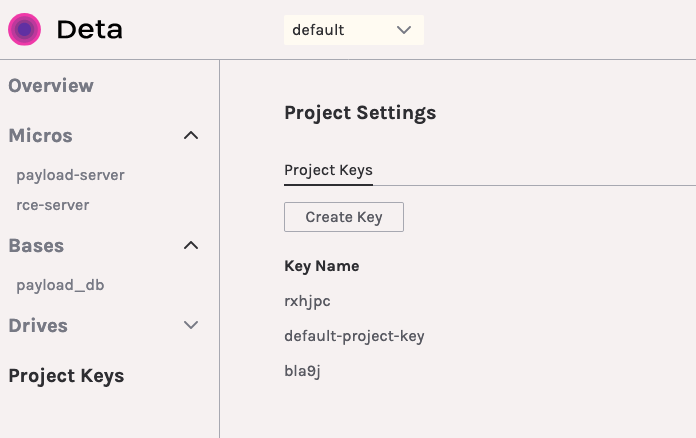696x438 pixels.
Task: Select the rxhjpc key entry
Action: tap(307, 299)
